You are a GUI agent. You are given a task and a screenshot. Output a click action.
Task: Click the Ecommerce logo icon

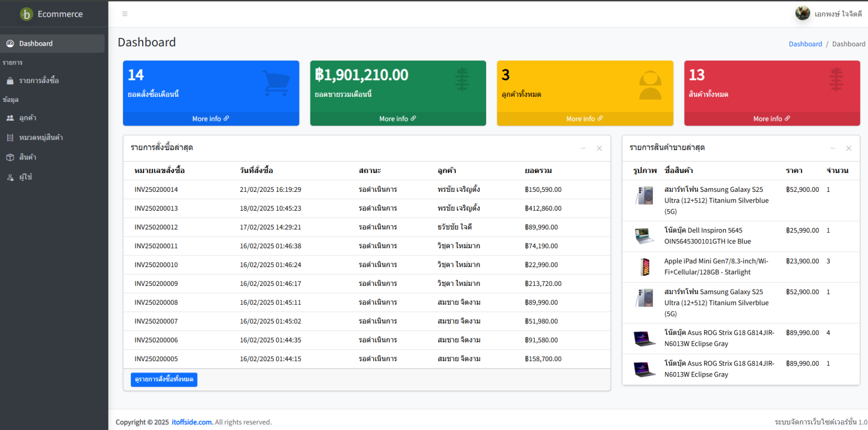coord(27,14)
